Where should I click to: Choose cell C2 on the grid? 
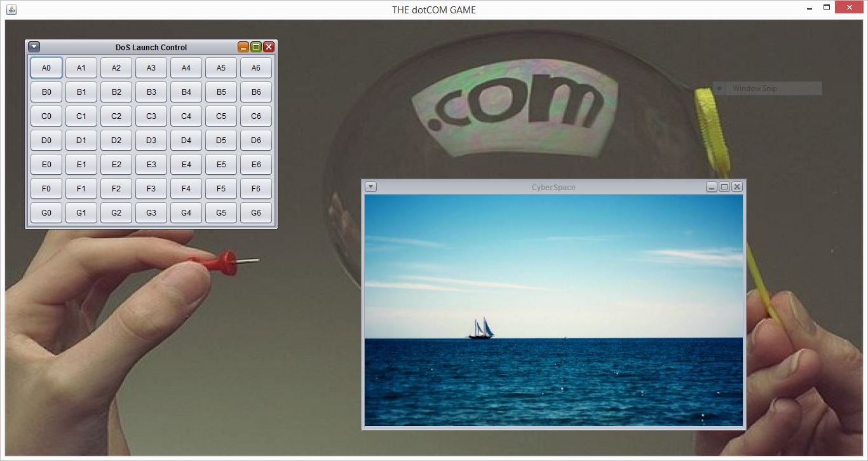(116, 116)
